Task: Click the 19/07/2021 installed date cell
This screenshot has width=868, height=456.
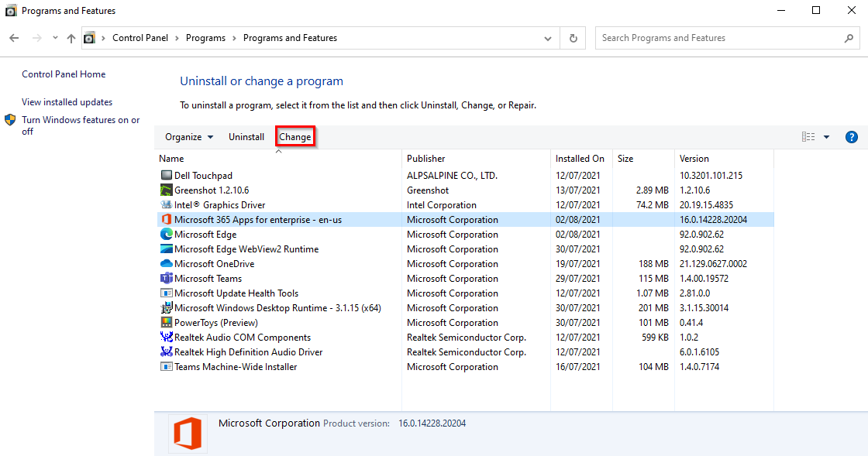Action: (578, 264)
